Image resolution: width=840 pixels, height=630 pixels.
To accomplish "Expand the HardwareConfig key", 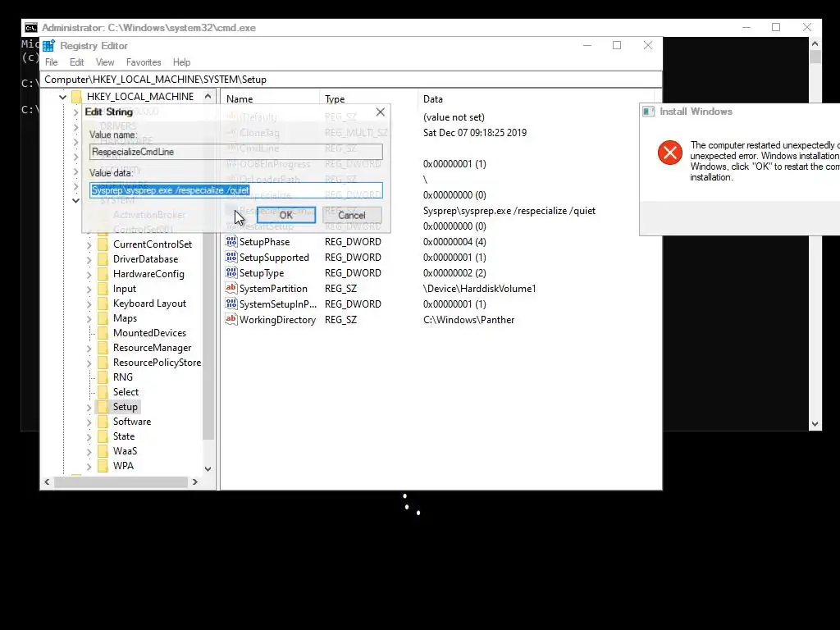I will click(x=89, y=274).
